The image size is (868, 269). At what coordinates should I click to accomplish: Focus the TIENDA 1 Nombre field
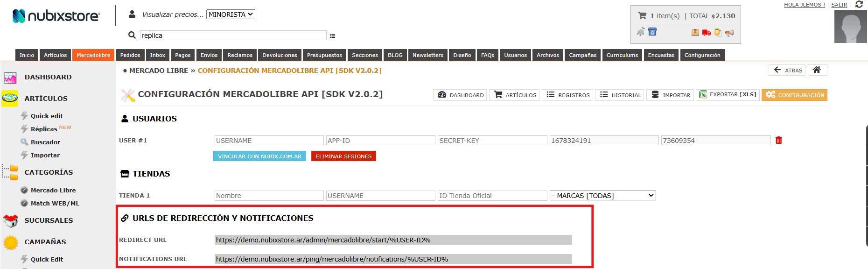coord(269,196)
